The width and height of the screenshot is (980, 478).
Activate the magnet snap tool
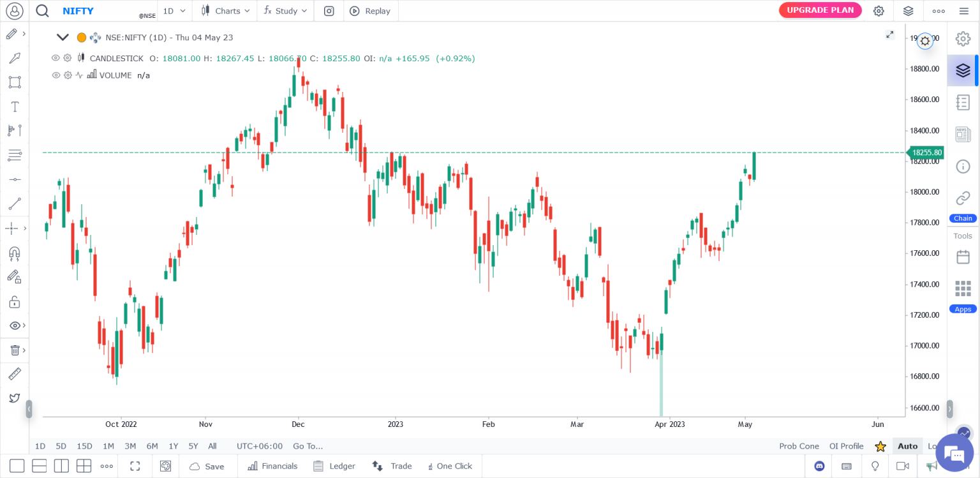coord(15,253)
